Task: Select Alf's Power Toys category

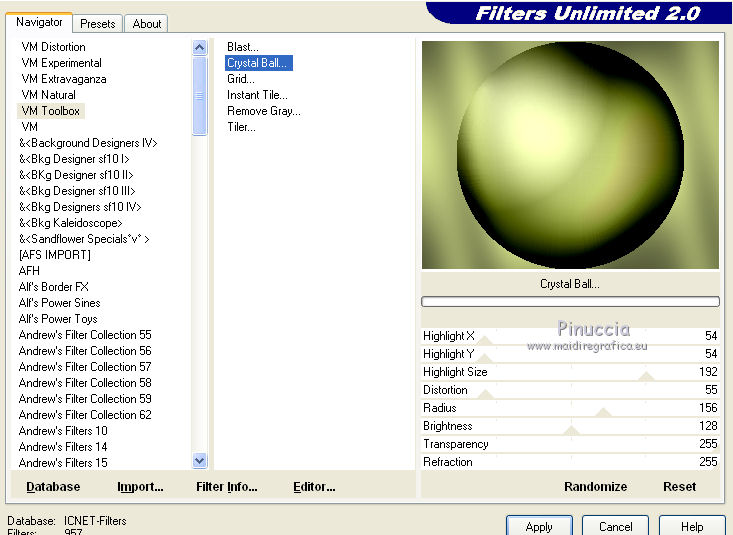Action: [58, 319]
